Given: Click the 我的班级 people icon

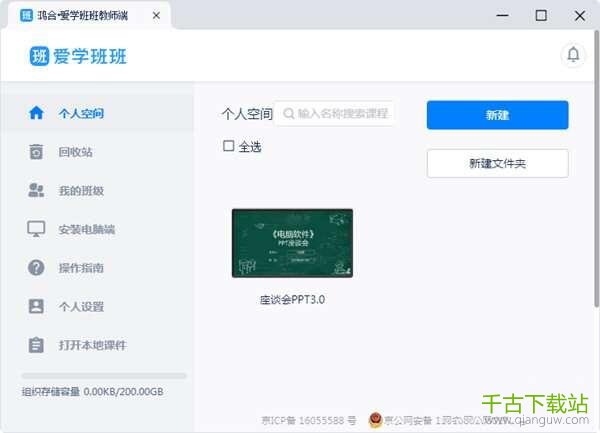Looking at the screenshot, I should click(x=36, y=190).
